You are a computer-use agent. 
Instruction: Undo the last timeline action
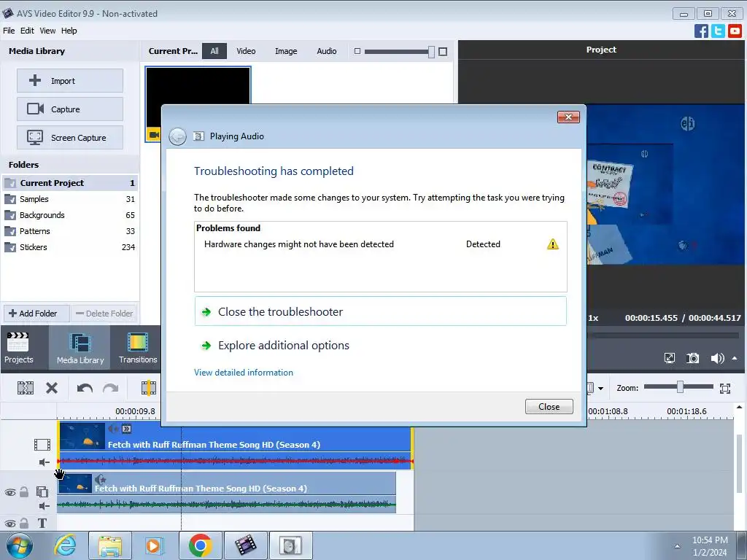(x=85, y=388)
